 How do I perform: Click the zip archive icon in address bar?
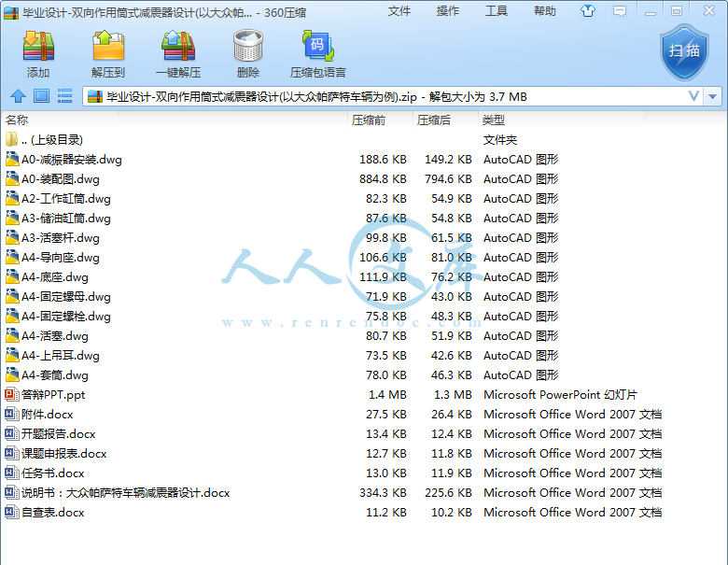(x=94, y=96)
